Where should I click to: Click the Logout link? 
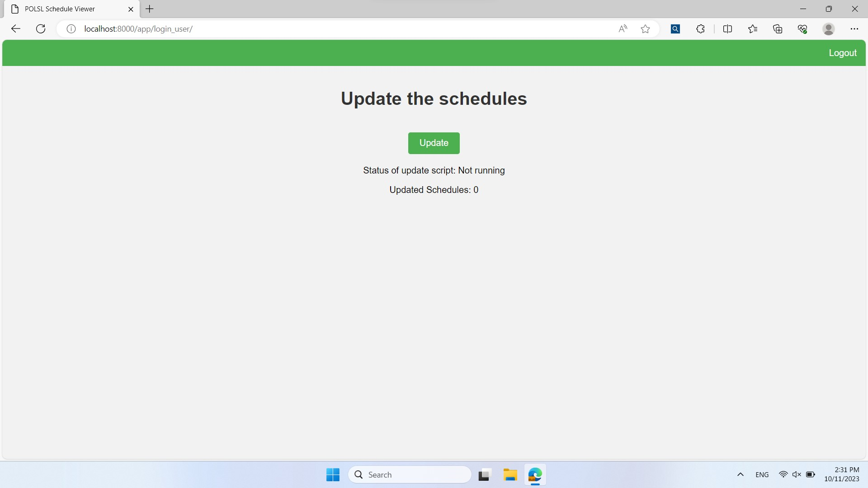[x=842, y=53]
